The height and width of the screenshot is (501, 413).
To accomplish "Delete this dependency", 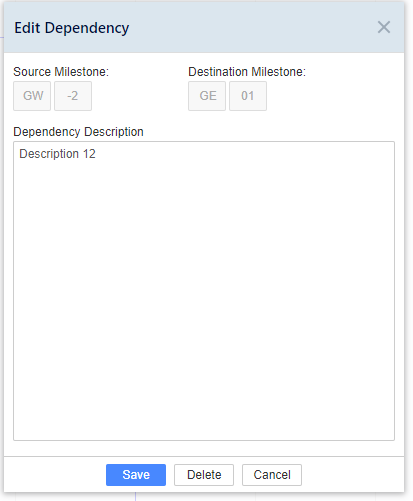I will point(204,475).
